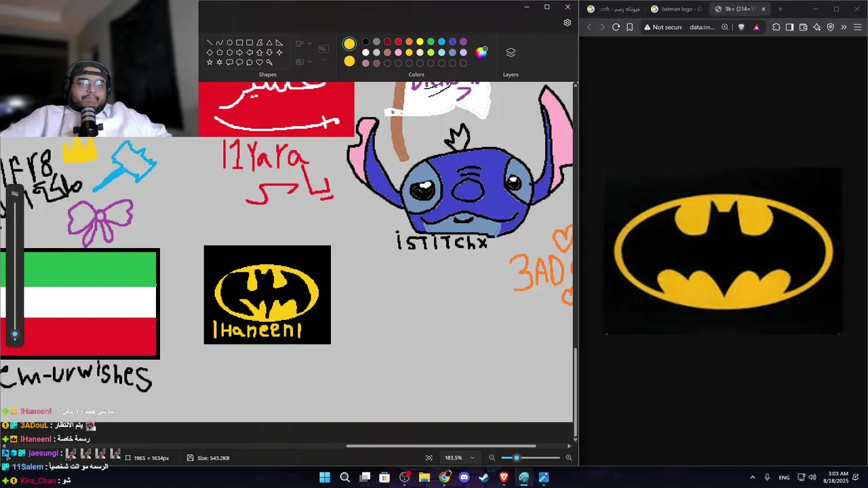Click the zoom out magnifier in Paint

click(x=492, y=457)
